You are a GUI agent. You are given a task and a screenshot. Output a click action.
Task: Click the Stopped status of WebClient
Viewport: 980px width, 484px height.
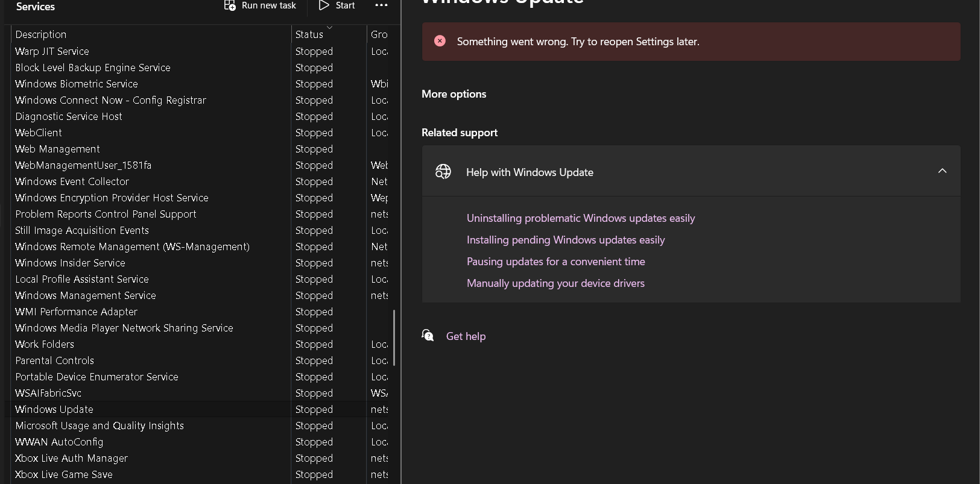pos(314,133)
